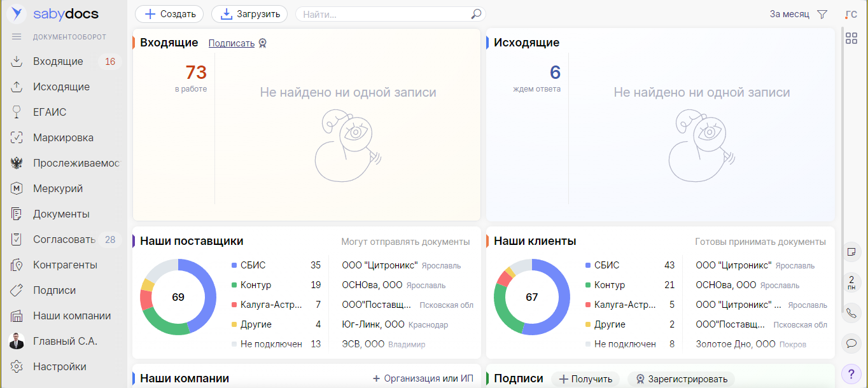Open the phone calls icon
Screen dimensions: 868x388
pyautogui.click(x=851, y=313)
